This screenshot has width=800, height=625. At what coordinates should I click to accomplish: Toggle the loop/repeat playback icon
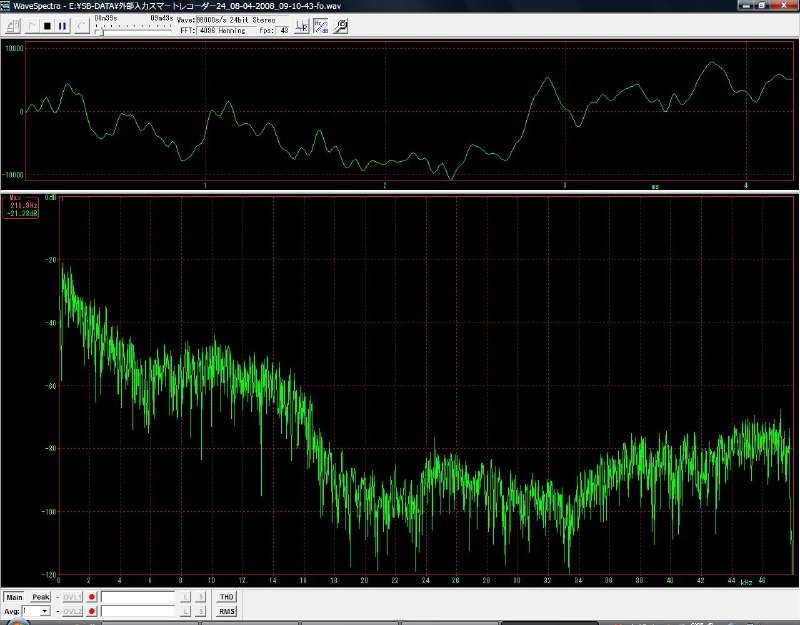[82, 25]
